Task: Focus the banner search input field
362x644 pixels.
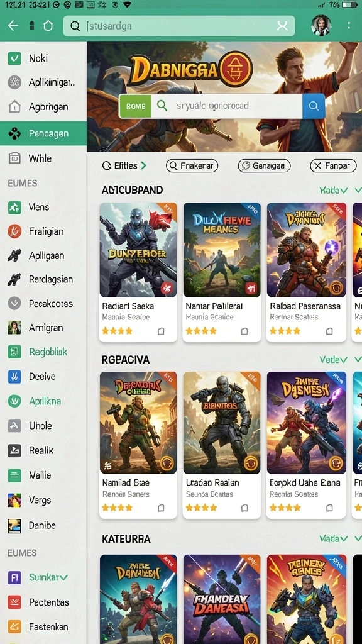Action: (x=226, y=106)
